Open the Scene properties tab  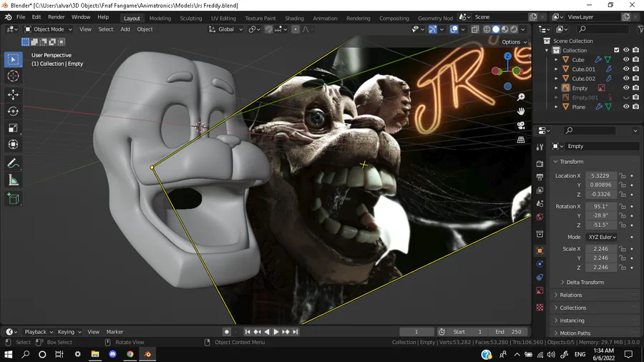click(540, 204)
